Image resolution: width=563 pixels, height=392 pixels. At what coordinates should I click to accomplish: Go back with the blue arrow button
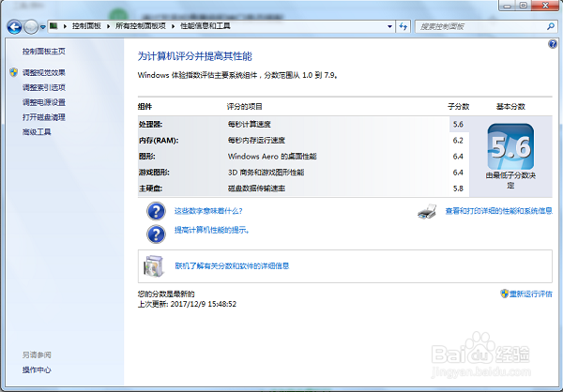pos(14,26)
